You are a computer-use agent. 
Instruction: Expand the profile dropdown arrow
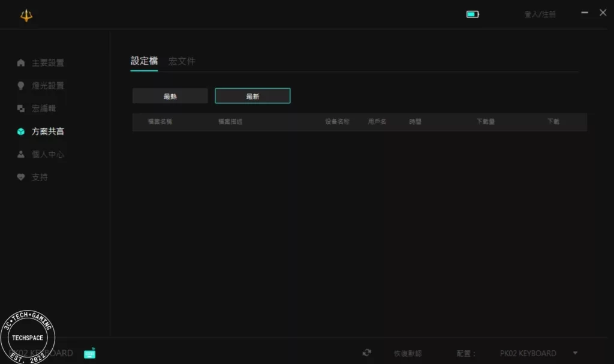click(575, 353)
